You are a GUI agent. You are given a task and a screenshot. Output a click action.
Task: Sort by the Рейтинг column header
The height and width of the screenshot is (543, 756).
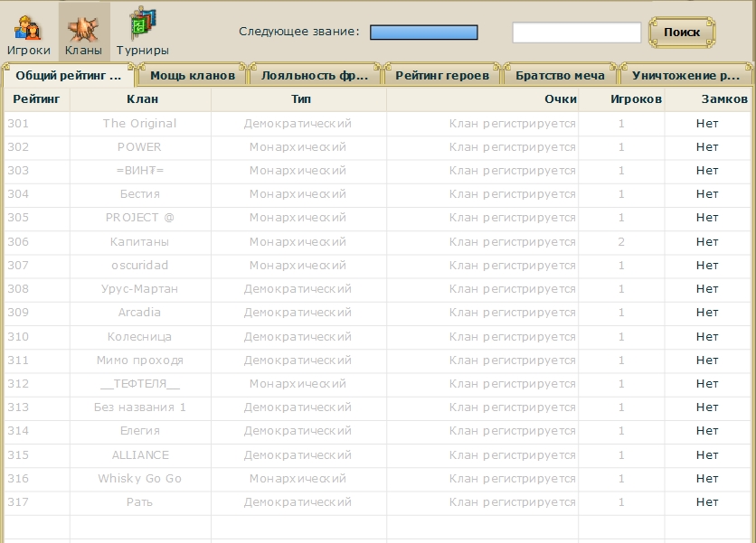click(x=36, y=99)
